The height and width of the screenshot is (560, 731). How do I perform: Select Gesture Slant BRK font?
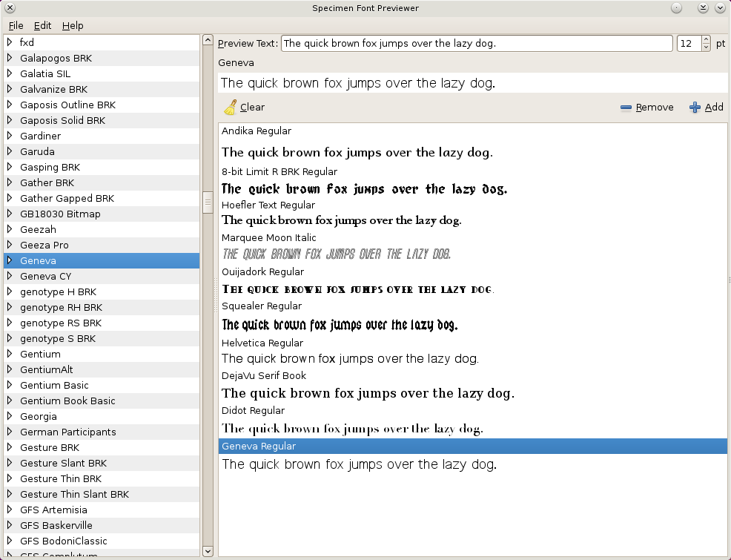[x=102, y=463]
